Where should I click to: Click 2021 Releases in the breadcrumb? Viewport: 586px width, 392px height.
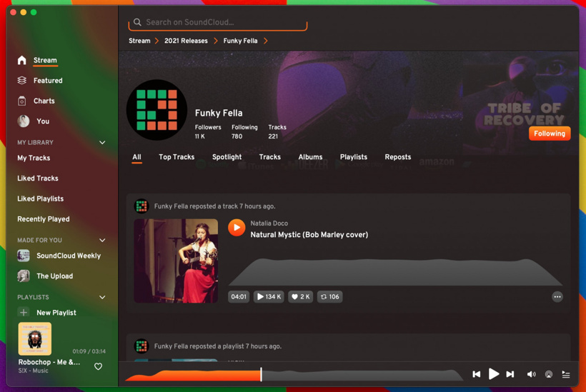[x=186, y=41]
